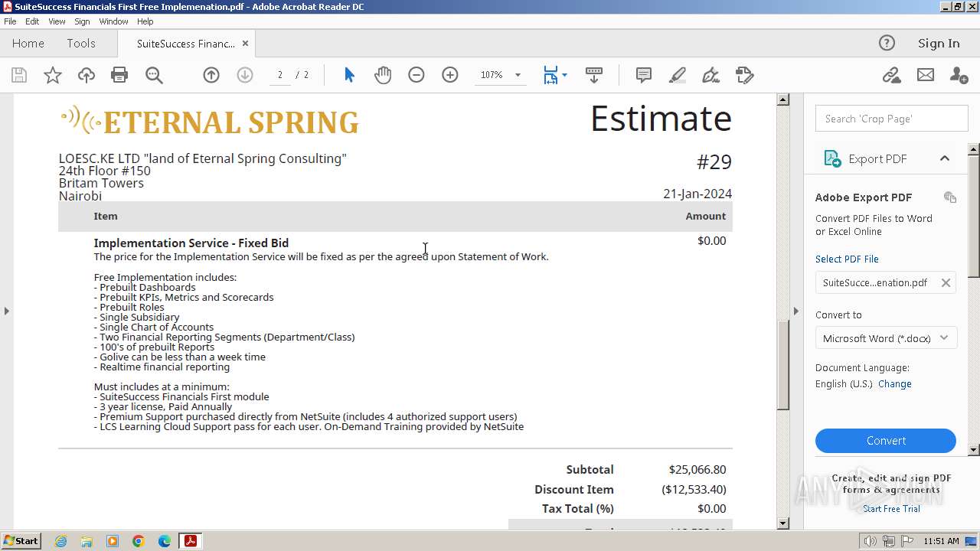
Task: Zoom in with the plus circle
Action: pos(450,75)
